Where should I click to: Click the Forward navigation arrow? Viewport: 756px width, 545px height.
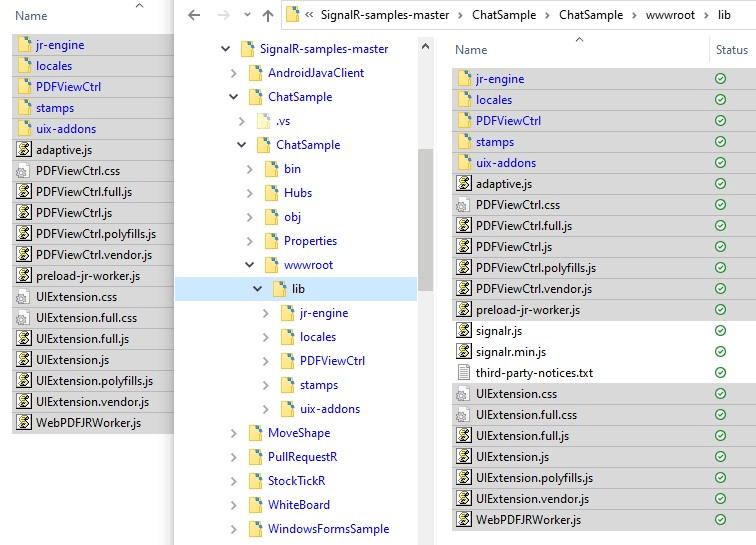(x=223, y=15)
